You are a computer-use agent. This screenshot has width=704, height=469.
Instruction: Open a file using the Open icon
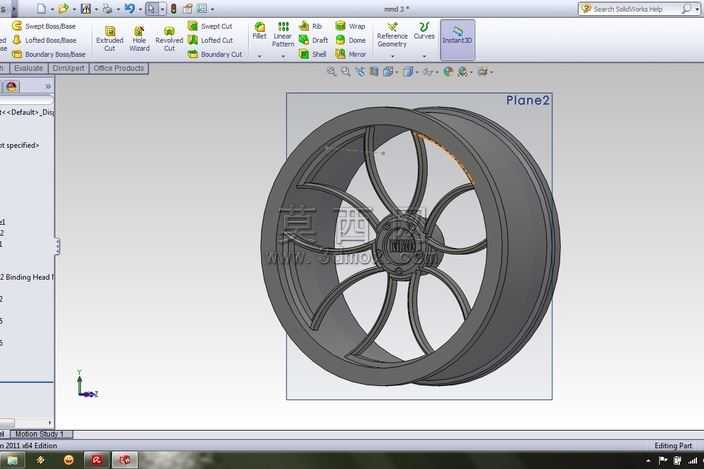click(64, 8)
